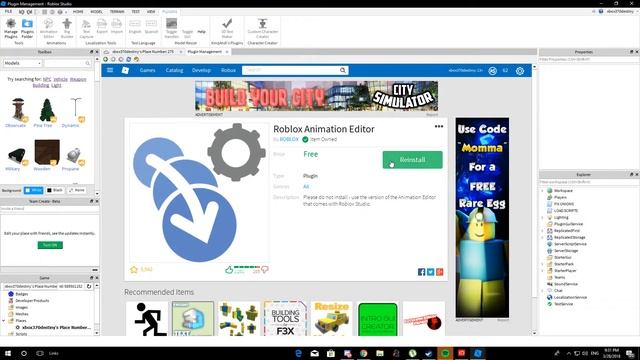Collapse the Places node in Game panel
This screenshot has height=360, width=640.
coord(4,321)
